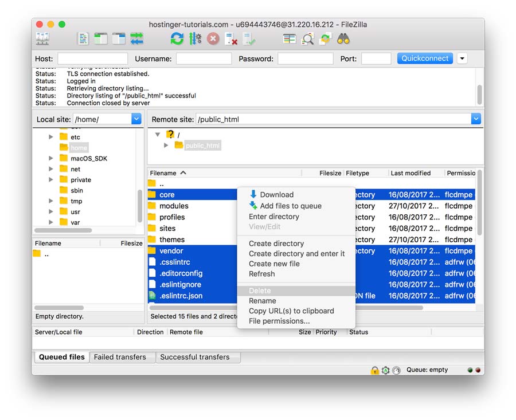Open directory comparison view
516x420 pixels.
[x=291, y=38]
